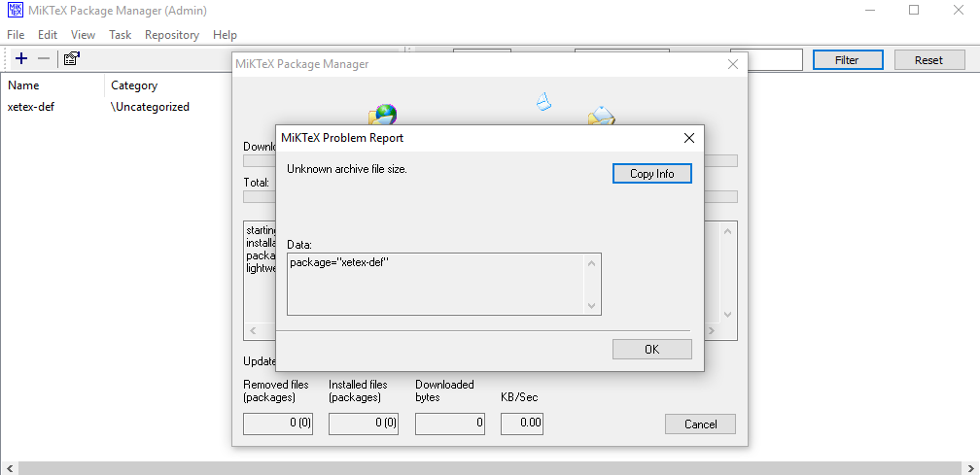
Task: Click the Total progress bar
Action: click(490, 196)
